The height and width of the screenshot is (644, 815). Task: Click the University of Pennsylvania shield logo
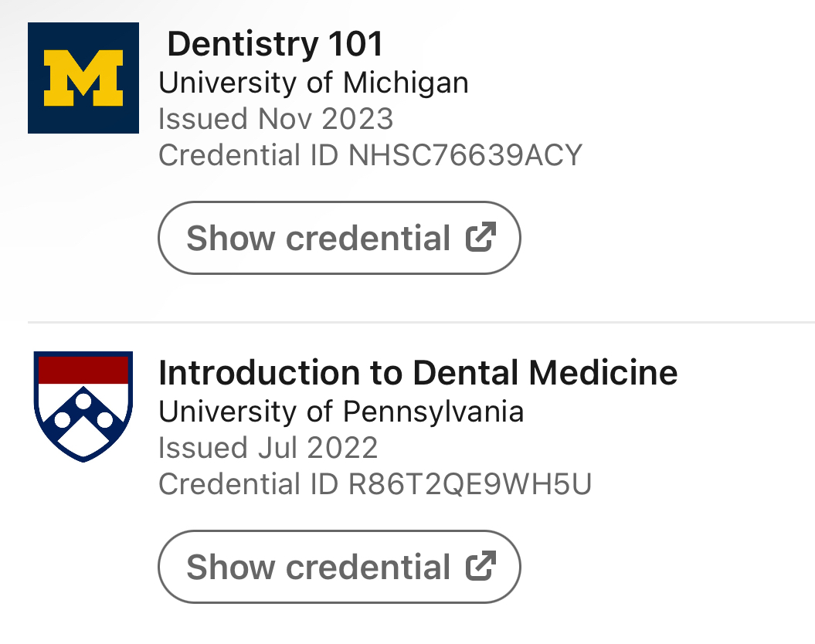(x=83, y=407)
